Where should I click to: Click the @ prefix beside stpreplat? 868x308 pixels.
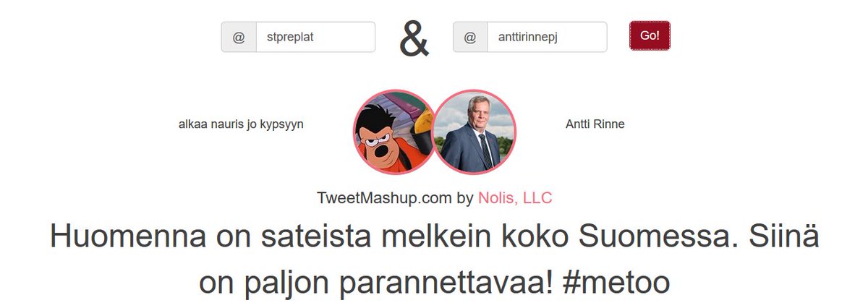(239, 37)
